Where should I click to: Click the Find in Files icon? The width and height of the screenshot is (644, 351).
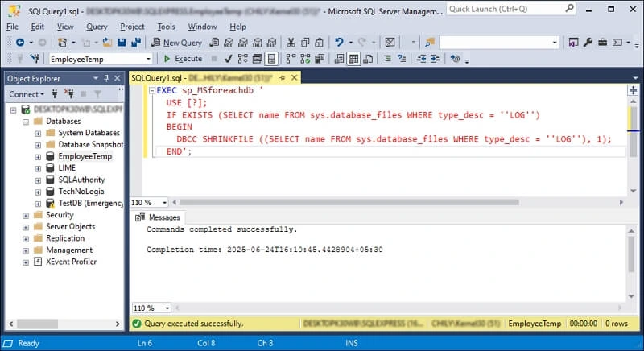430,43
